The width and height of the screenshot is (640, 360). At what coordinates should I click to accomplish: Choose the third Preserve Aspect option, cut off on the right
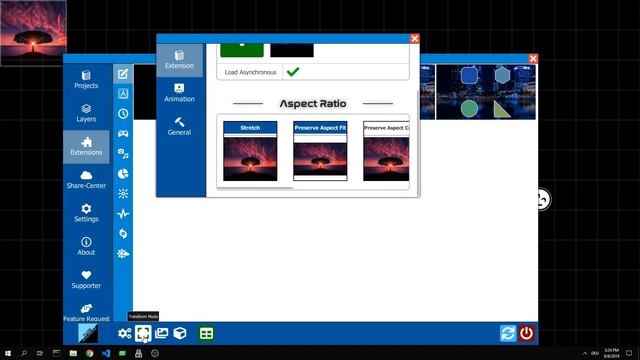[x=386, y=151]
